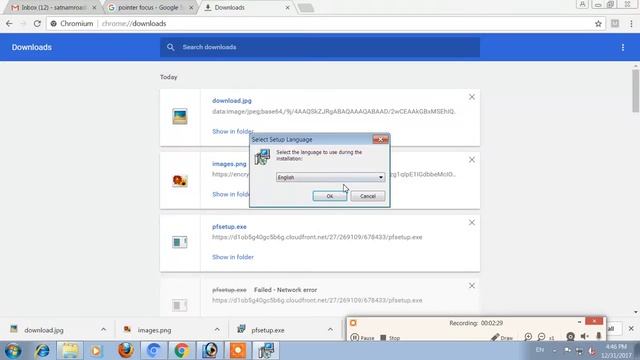
Task: Expand options for images.png in the download bar
Action: click(217, 329)
